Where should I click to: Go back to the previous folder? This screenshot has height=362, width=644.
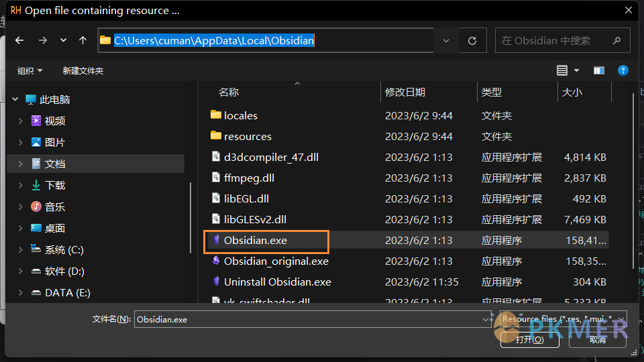point(19,40)
